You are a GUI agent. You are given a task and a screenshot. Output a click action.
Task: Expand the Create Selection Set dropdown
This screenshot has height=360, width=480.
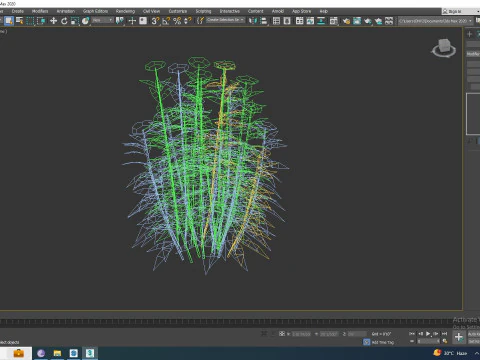225,20
